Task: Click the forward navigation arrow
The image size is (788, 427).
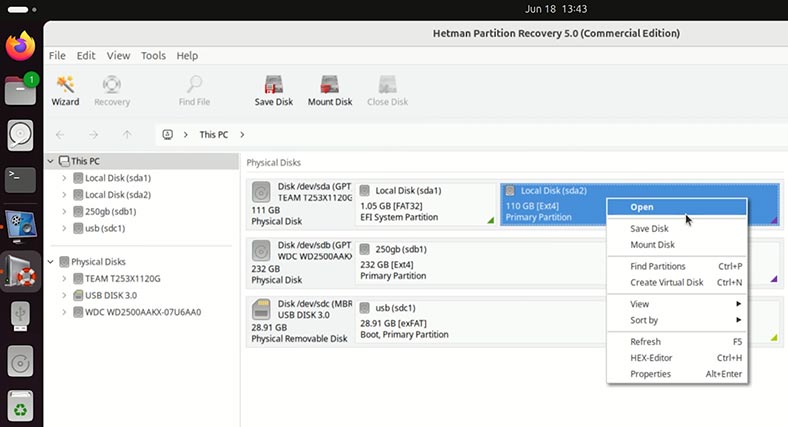Action: click(x=93, y=135)
